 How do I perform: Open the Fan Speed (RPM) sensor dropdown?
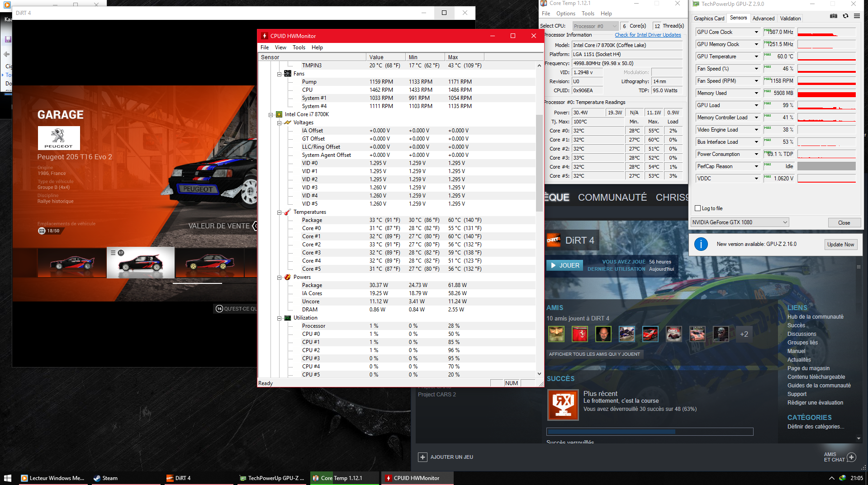click(x=756, y=81)
